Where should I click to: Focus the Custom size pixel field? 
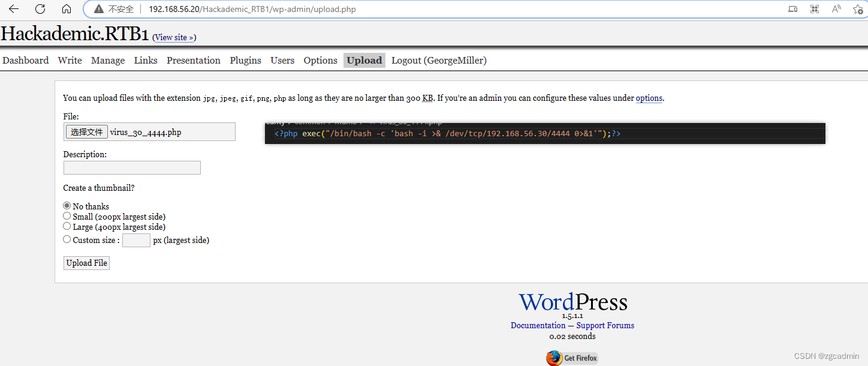point(136,240)
